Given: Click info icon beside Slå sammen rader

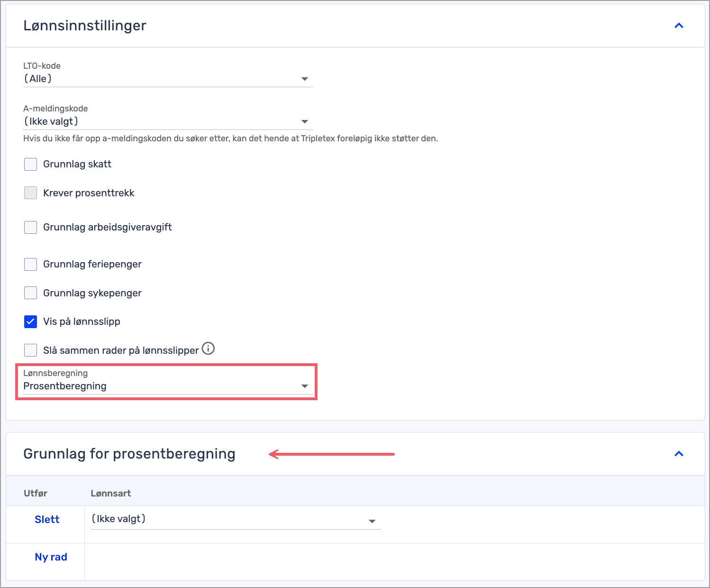Looking at the screenshot, I should [208, 349].
